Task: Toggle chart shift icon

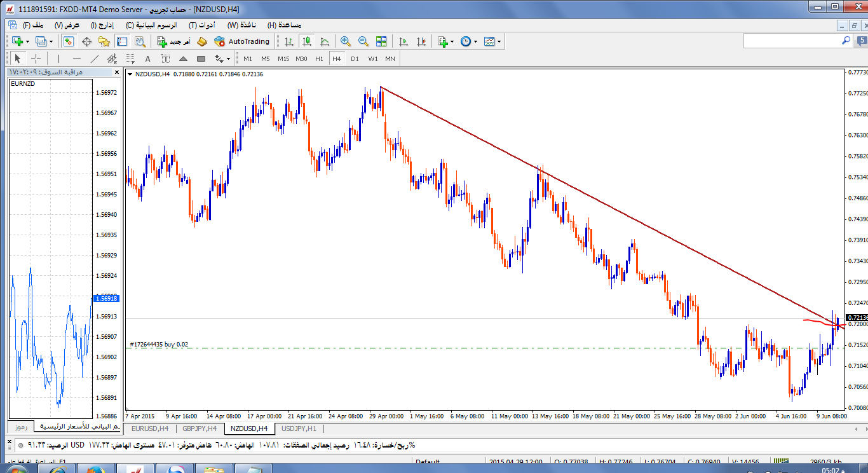Action: pos(421,41)
